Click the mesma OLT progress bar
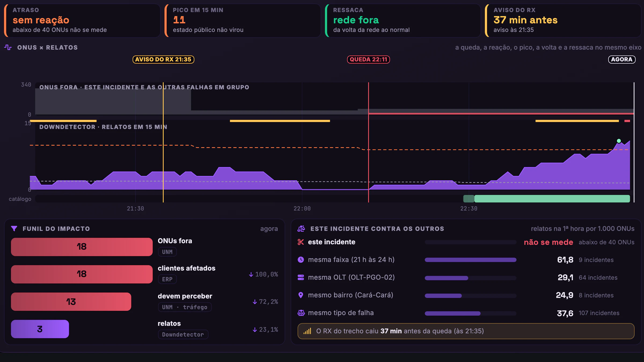This screenshot has height=362, width=644. point(471,278)
